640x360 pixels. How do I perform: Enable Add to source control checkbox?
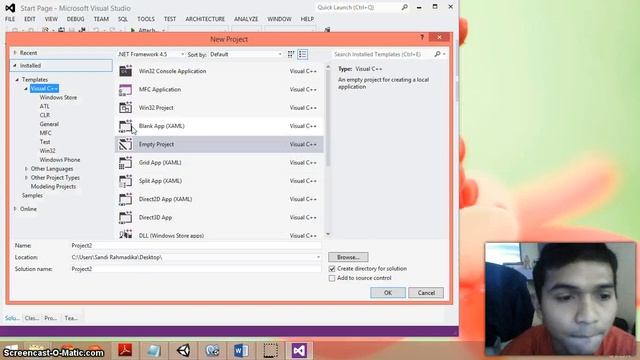pyautogui.click(x=332, y=278)
